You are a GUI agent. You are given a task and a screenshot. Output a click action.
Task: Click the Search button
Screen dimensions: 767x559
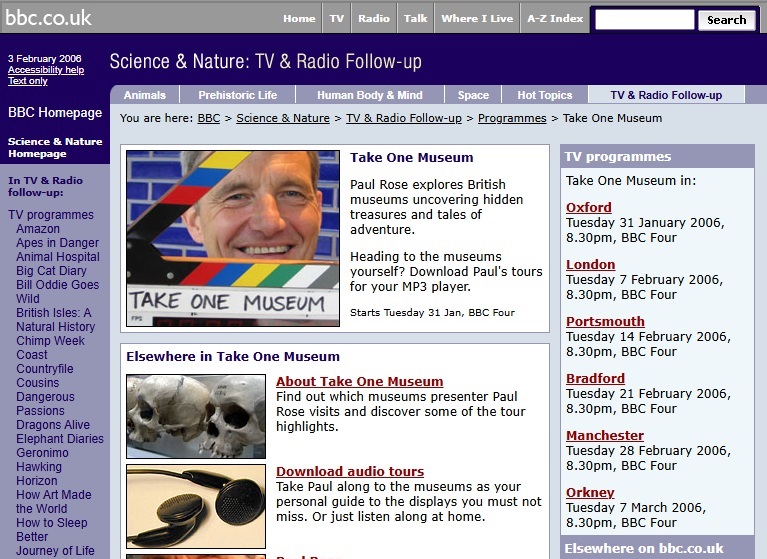[x=726, y=20]
